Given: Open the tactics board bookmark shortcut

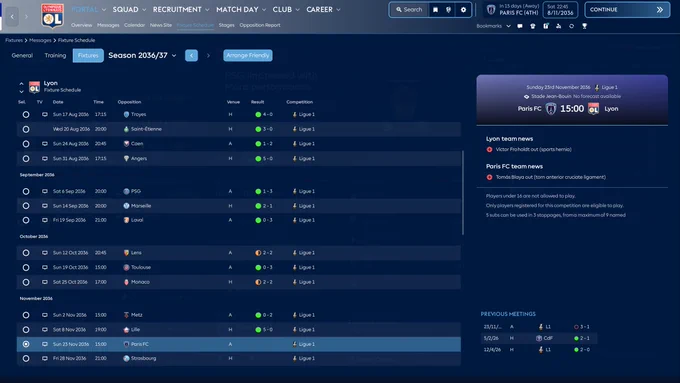Looking at the screenshot, I should point(546,26).
